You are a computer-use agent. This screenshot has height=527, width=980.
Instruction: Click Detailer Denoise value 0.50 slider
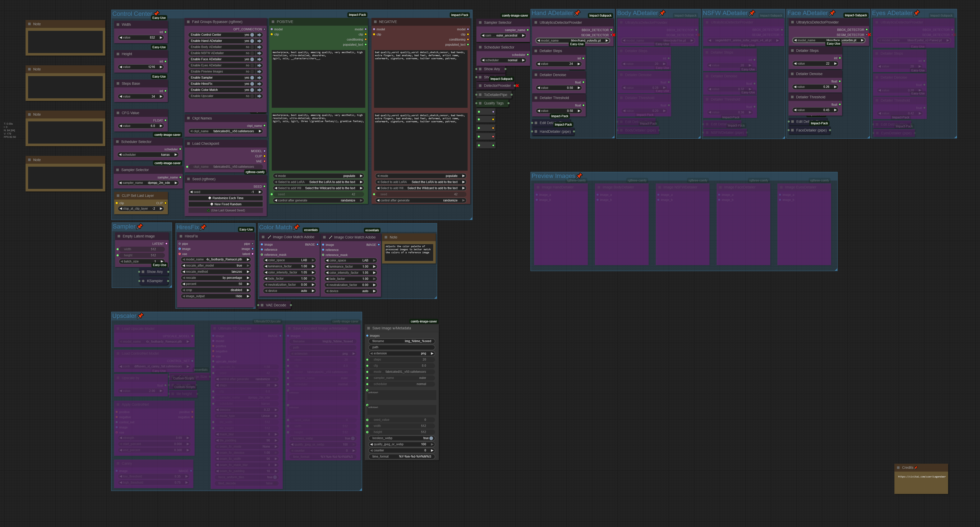[x=558, y=88]
